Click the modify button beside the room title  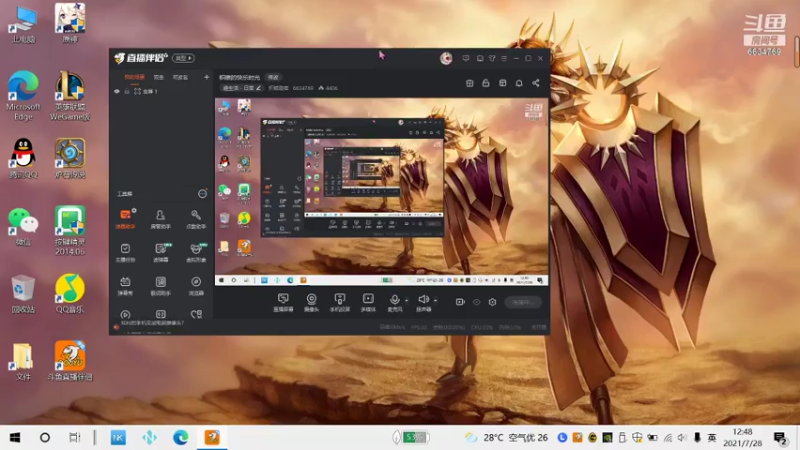click(x=273, y=78)
